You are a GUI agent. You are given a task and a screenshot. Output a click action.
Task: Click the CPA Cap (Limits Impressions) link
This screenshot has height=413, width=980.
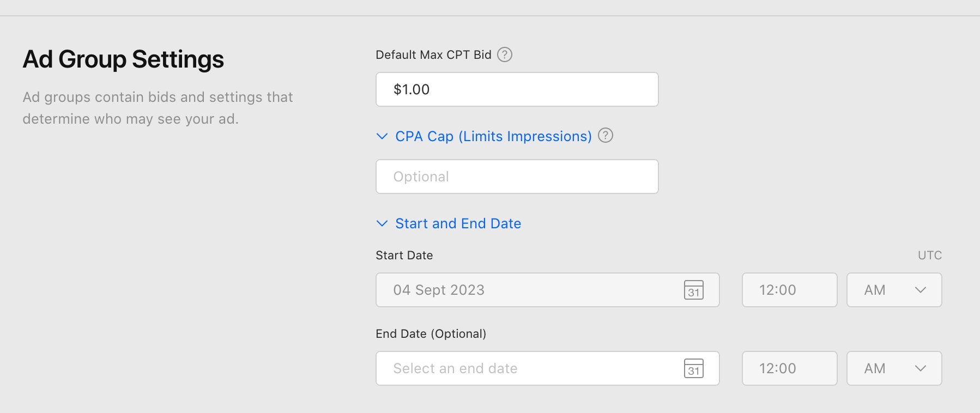click(x=494, y=136)
